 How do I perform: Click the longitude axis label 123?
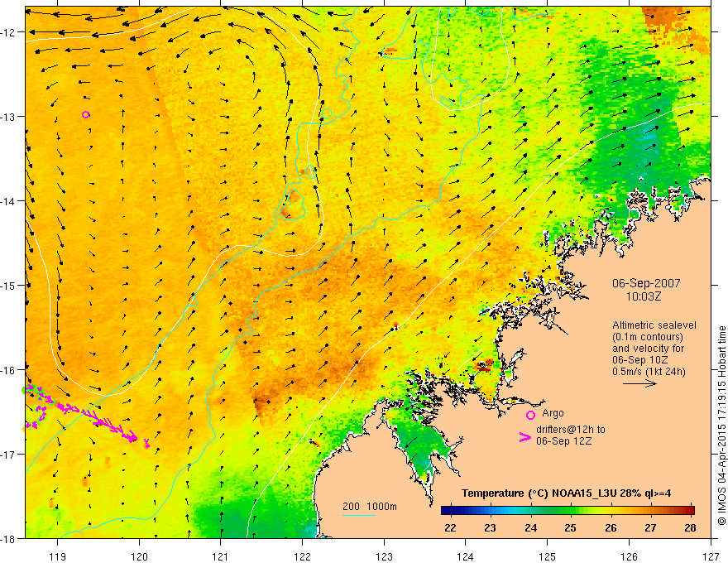[384, 556]
